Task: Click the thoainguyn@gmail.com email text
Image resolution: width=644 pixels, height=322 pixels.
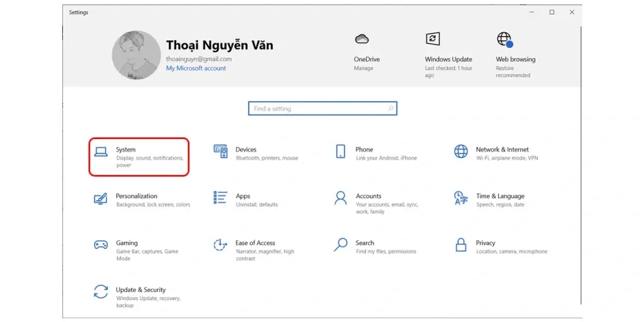Action: (x=199, y=58)
